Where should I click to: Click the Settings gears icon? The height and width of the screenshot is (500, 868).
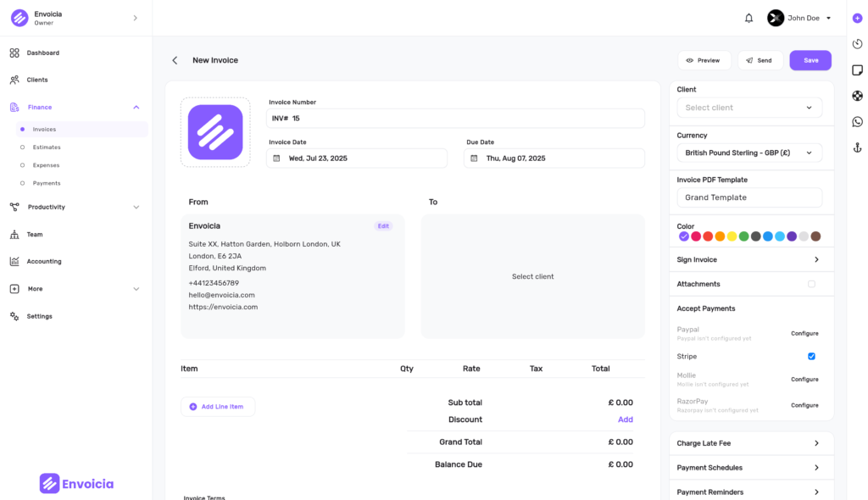[x=14, y=316]
